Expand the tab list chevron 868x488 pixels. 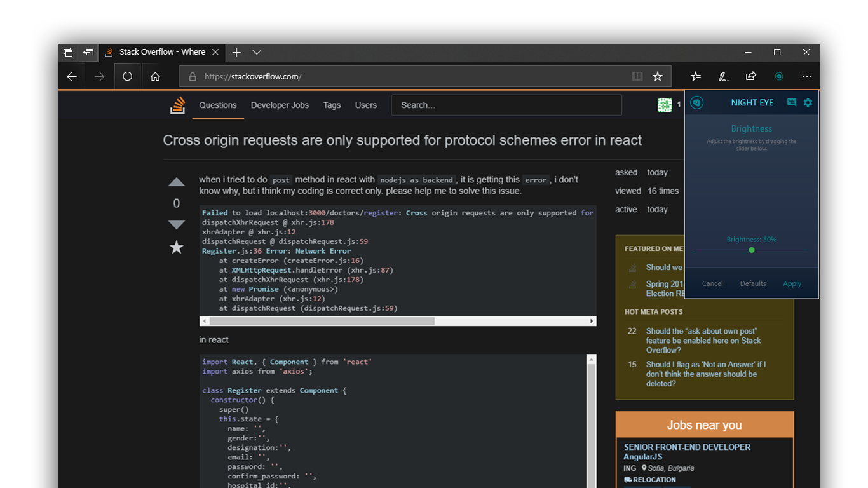click(257, 52)
